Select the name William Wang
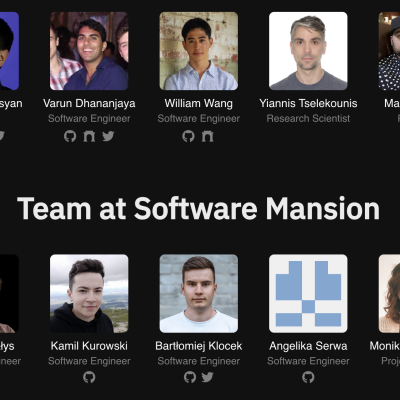Viewport: 400px width, 400px height. 199,103
